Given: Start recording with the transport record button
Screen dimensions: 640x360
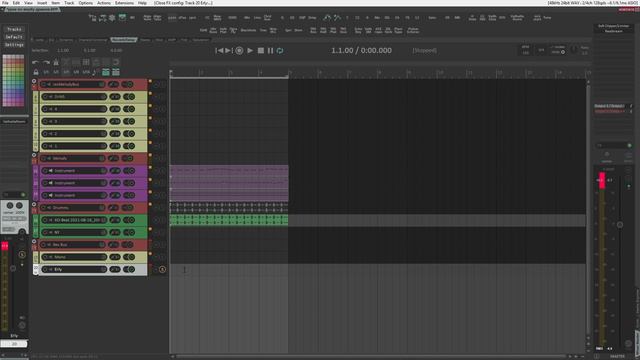Looking at the screenshot, I should 239,51.
